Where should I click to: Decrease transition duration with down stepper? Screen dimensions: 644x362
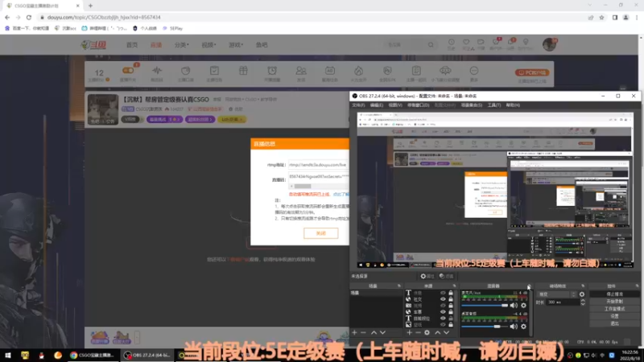(583, 304)
